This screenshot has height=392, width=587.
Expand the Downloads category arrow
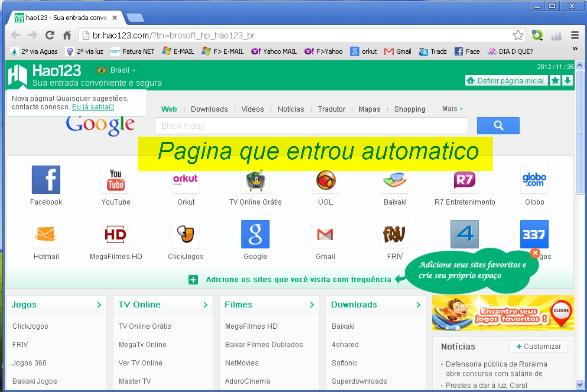418,305
